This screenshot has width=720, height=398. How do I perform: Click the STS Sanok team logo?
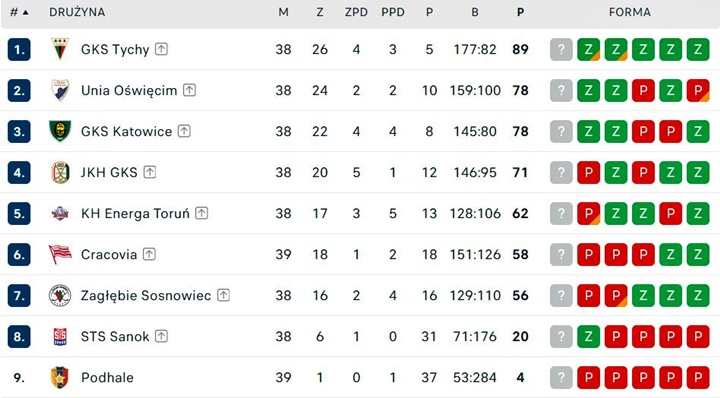click(60, 336)
